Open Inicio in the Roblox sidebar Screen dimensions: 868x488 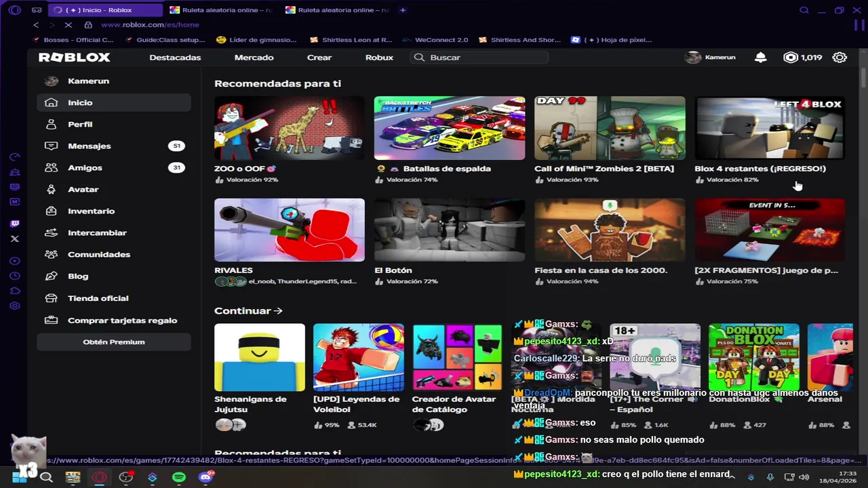point(114,102)
